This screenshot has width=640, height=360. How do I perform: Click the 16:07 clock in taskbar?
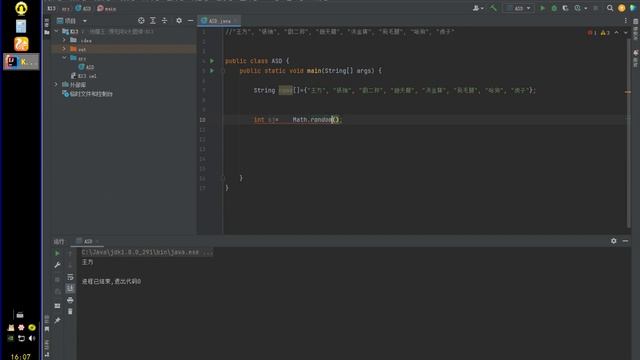pyautogui.click(x=21, y=356)
